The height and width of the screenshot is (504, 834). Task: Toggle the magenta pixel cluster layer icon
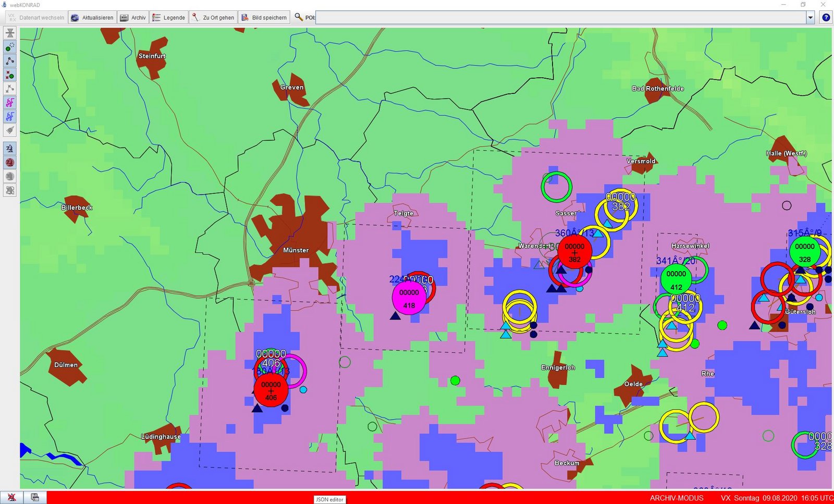(10, 103)
